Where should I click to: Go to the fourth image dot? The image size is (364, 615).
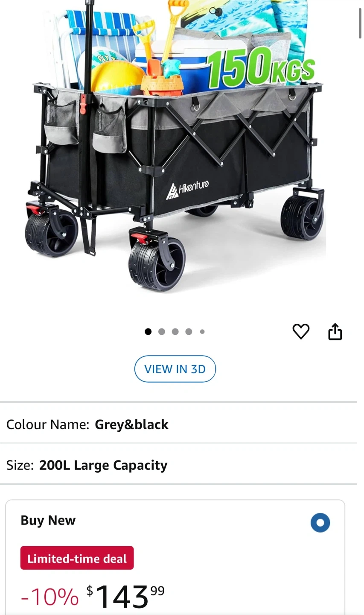(x=189, y=331)
